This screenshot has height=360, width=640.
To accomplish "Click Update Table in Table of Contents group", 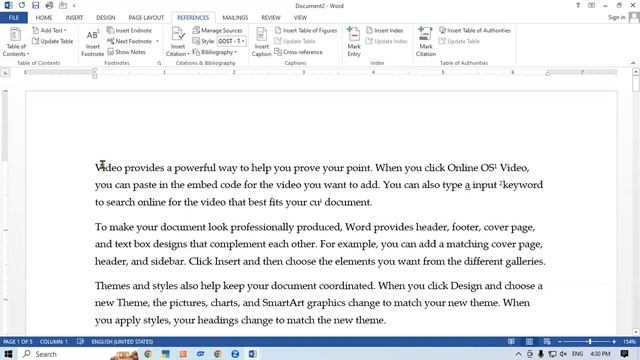I will click(x=53, y=41).
